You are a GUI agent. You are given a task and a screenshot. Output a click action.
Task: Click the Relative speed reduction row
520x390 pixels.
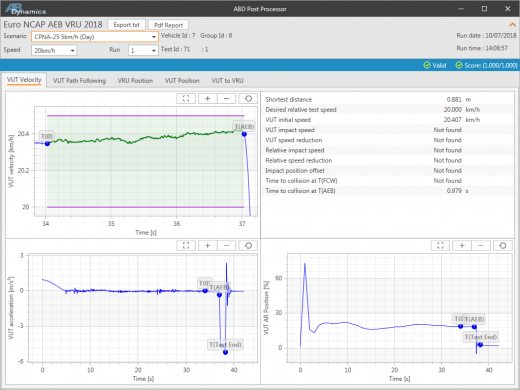point(388,160)
